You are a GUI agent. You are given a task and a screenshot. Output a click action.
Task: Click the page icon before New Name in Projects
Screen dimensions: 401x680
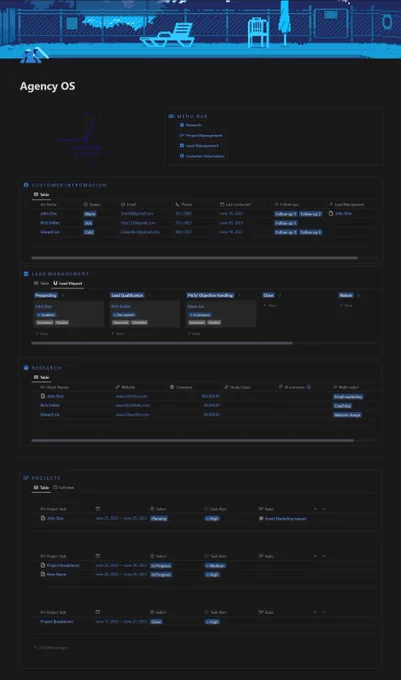point(43,574)
